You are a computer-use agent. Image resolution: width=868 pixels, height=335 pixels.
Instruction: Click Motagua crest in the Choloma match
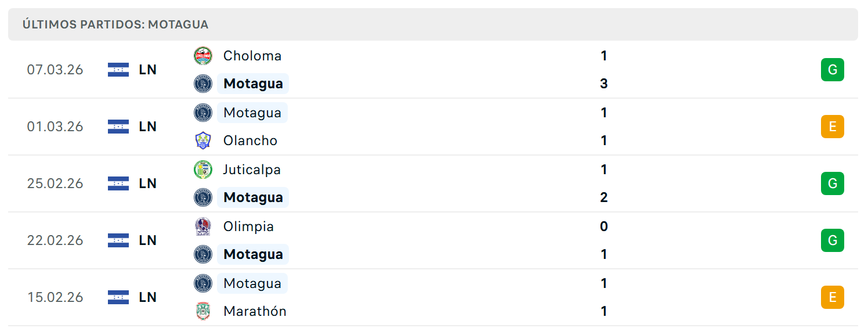pyautogui.click(x=203, y=84)
